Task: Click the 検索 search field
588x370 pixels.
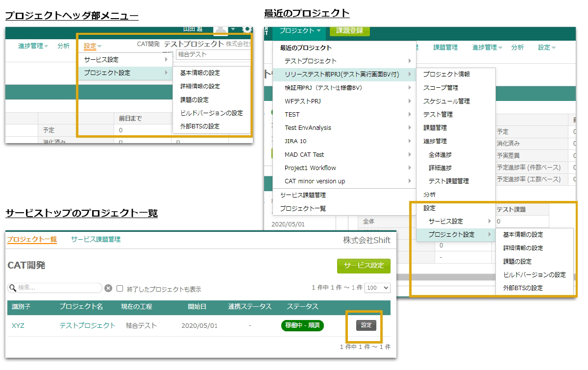Action: pos(55,288)
